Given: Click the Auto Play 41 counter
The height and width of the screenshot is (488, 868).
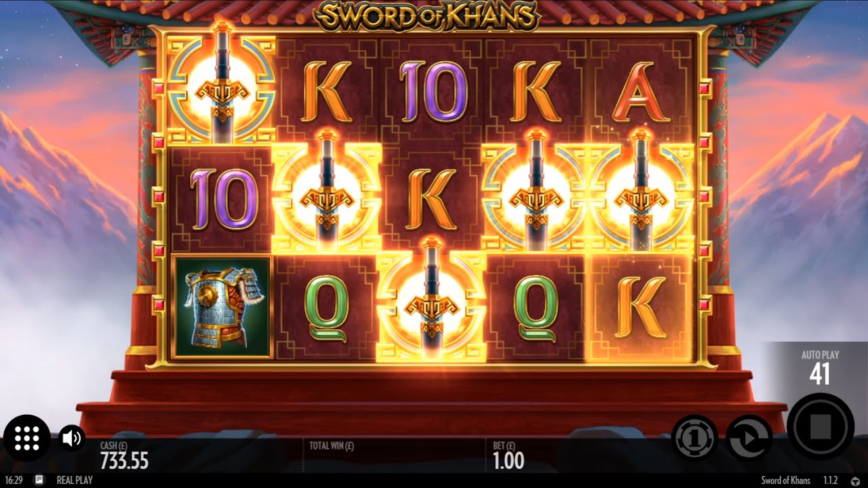Looking at the screenshot, I should click(x=820, y=367).
